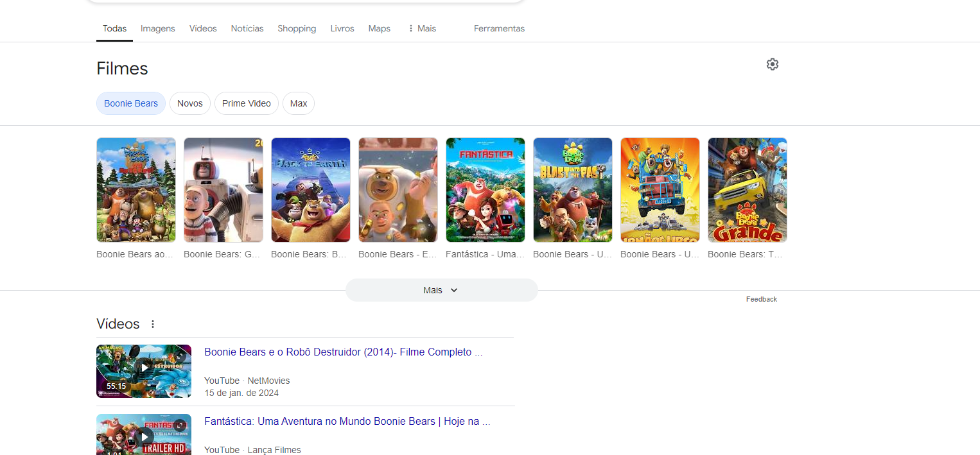This screenshot has height=455, width=980.
Task: Open the Maps tab
Action: (x=380, y=28)
